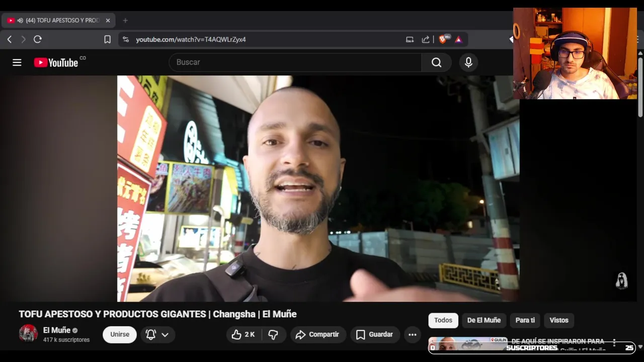
Task: Open a new browser tab
Action: 125,21
